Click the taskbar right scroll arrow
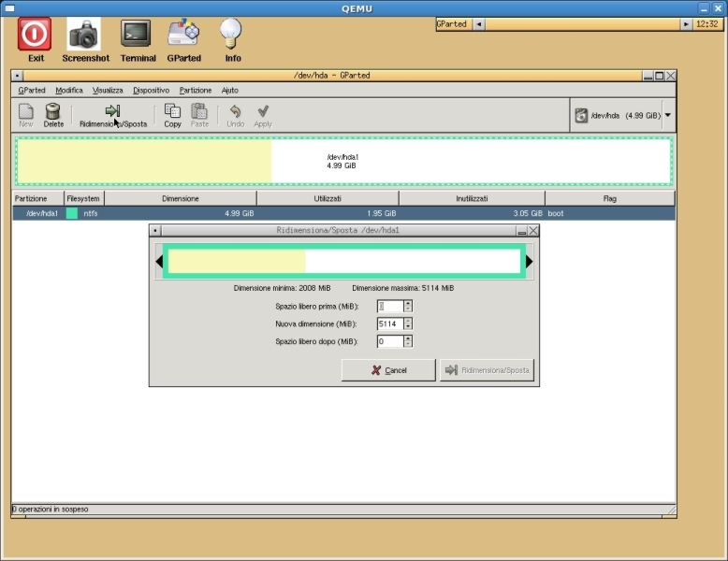The image size is (728, 561). pyautogui.click(x=686, y=24)
